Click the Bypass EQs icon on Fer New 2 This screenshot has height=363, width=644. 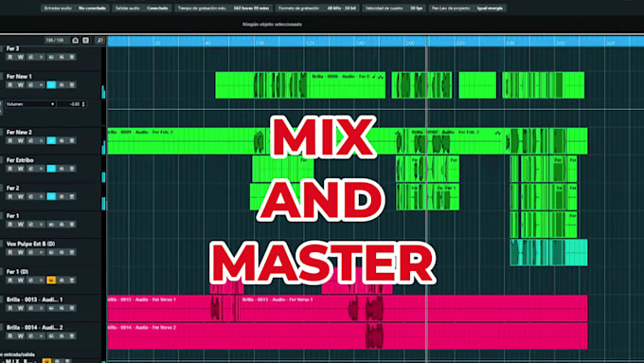pos(62,141)
